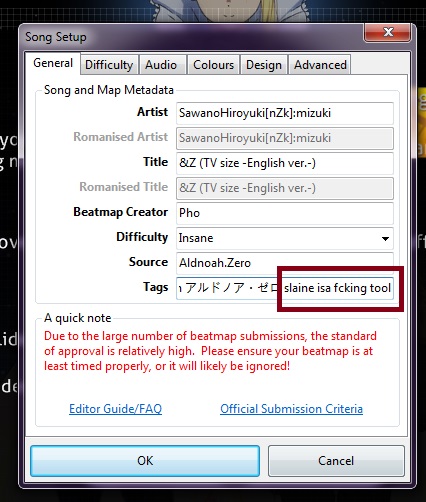This screenshot has height=502, width=426.
Task: Switch to the Audio tab
Action: [x=161, y=65]
